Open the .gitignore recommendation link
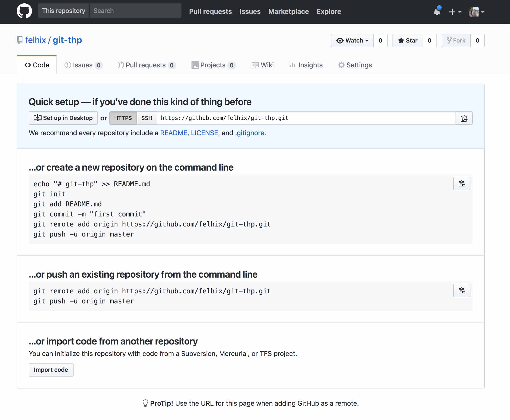The height and width of the screenshot is (420, 510). (249, 133)
